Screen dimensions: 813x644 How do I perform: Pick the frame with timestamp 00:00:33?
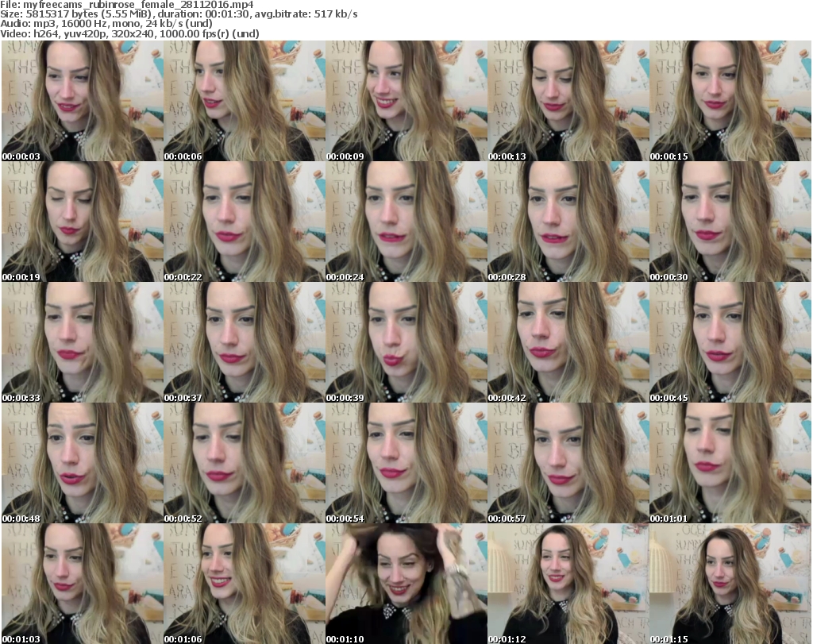(83, 343)
